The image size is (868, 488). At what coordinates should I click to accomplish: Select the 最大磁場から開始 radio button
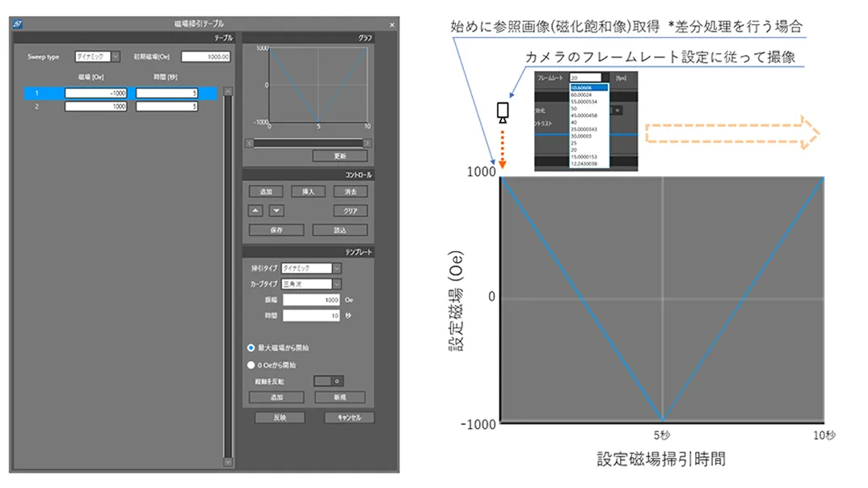(251, 347)
